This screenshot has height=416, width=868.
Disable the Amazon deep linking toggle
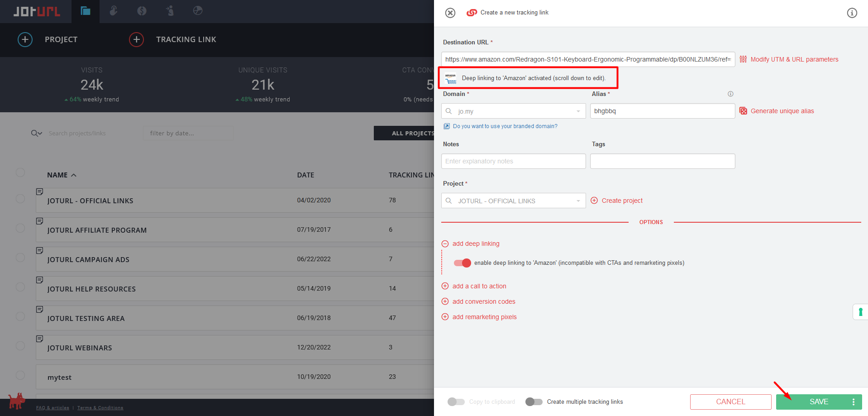pos(463,263)
